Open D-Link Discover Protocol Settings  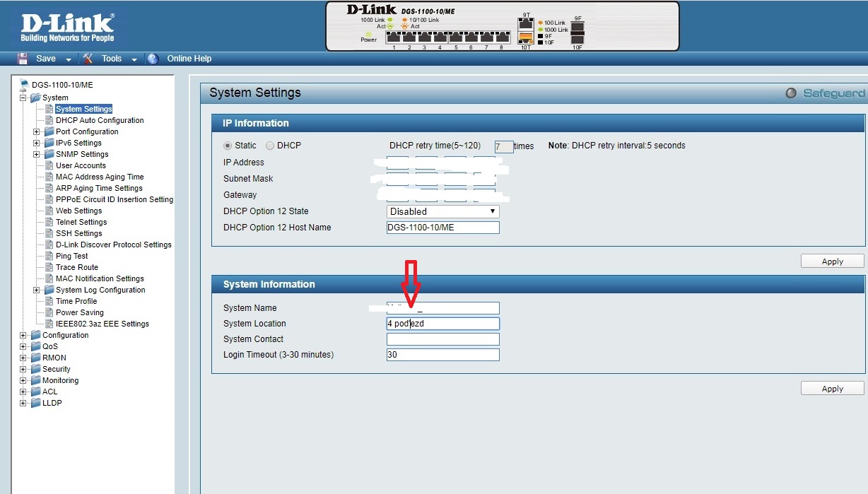114,245
